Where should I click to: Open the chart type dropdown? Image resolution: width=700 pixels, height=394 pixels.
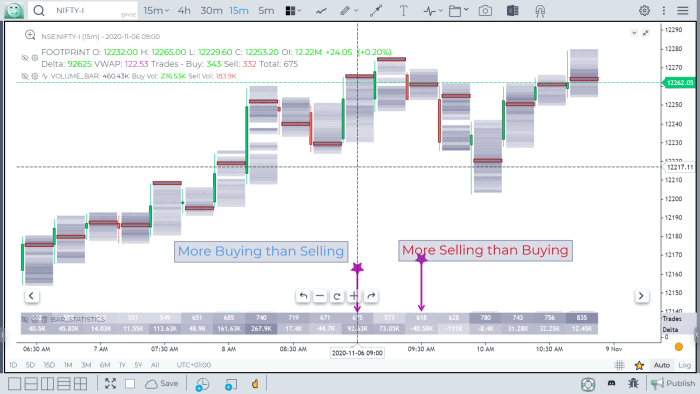coord(293,10)
